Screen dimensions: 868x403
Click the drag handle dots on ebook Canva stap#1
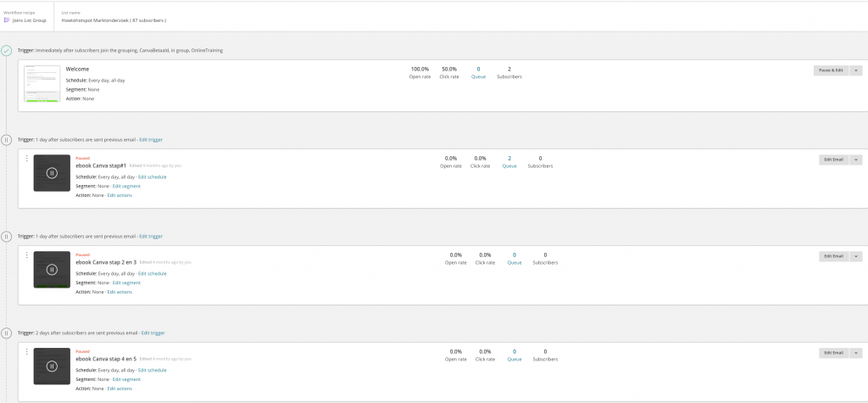27,159
